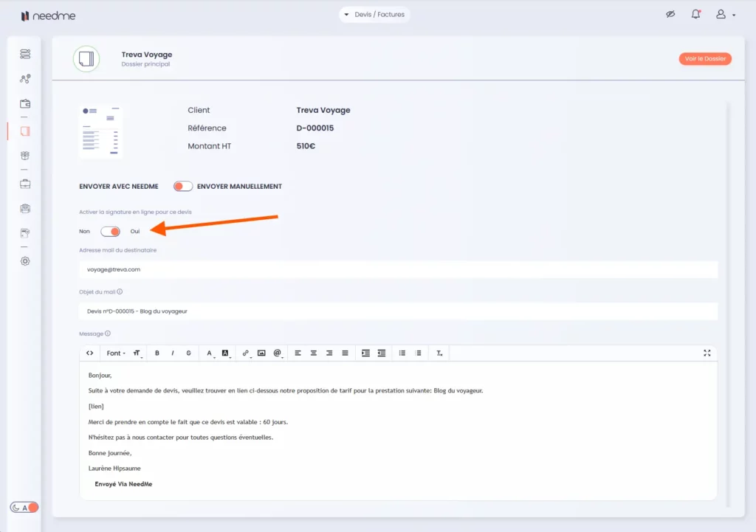The image size is (756, 532).
Task: Switch the Envoyer avec NeedMe / manuellement toggle
Action: 183,187
